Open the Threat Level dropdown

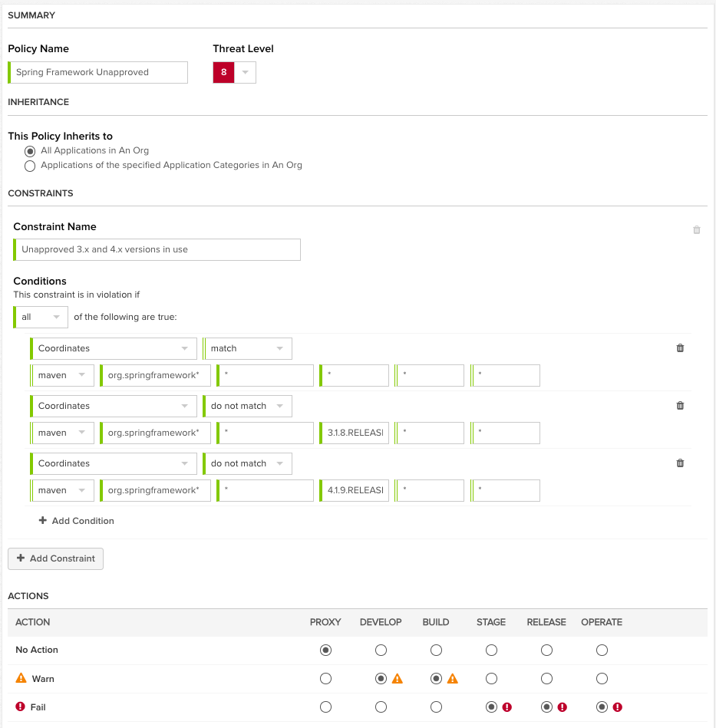[245, 72]
